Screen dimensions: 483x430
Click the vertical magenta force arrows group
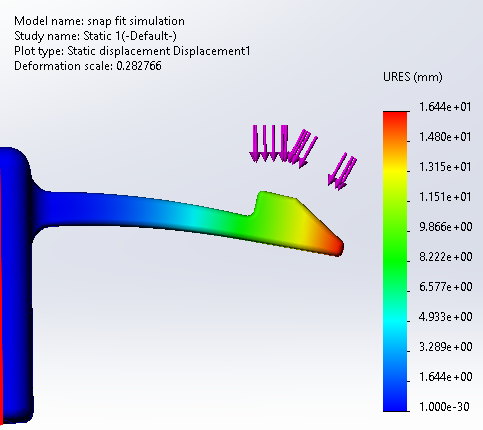pyautogui.click(x=269, y=143)
